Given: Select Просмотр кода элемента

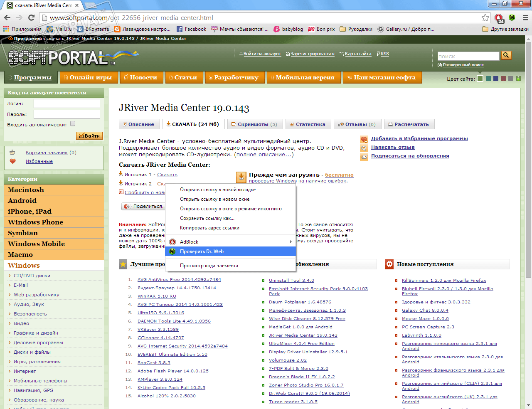Looking at the screenshot, I should pyautogui.click(x=231, y=266).
